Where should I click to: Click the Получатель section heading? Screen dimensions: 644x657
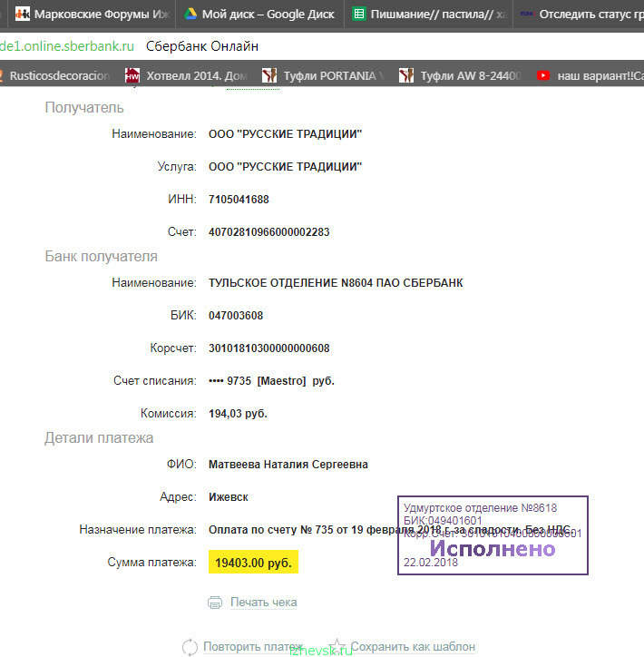[84, 108]
